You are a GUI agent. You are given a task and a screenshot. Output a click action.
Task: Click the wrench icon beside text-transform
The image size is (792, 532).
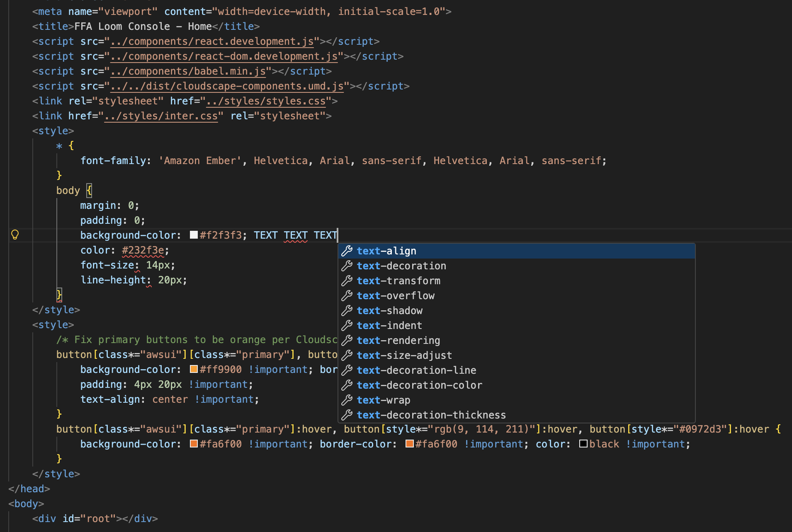click(347, 281)
